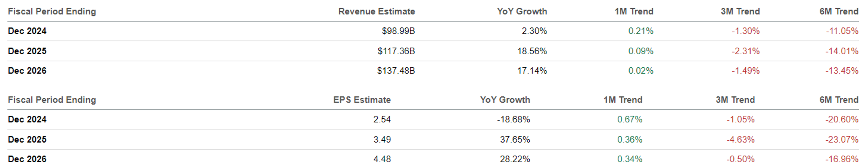Click the -2.31% three-month trend value
Screen dimensions: 868x167
click(x=745, y=51)
